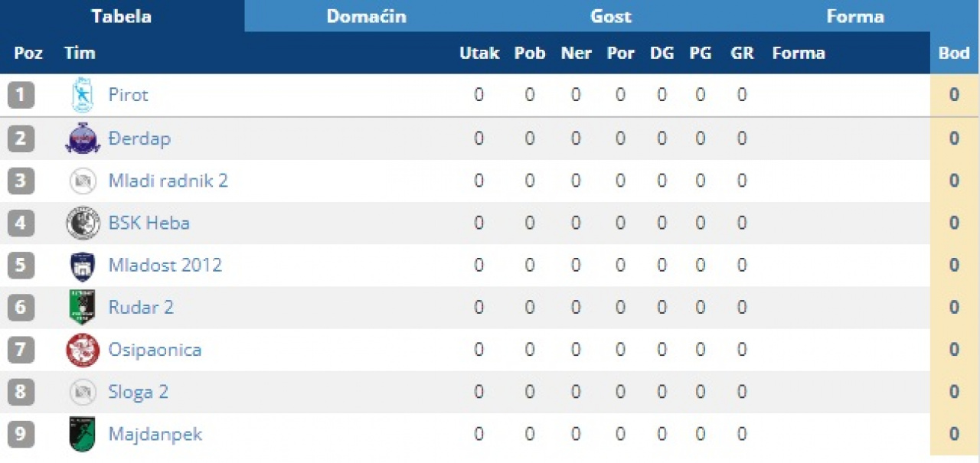Open the Domaćin standings tab
The width and height of the screenshot is (980, 463).
click(366, 16)
